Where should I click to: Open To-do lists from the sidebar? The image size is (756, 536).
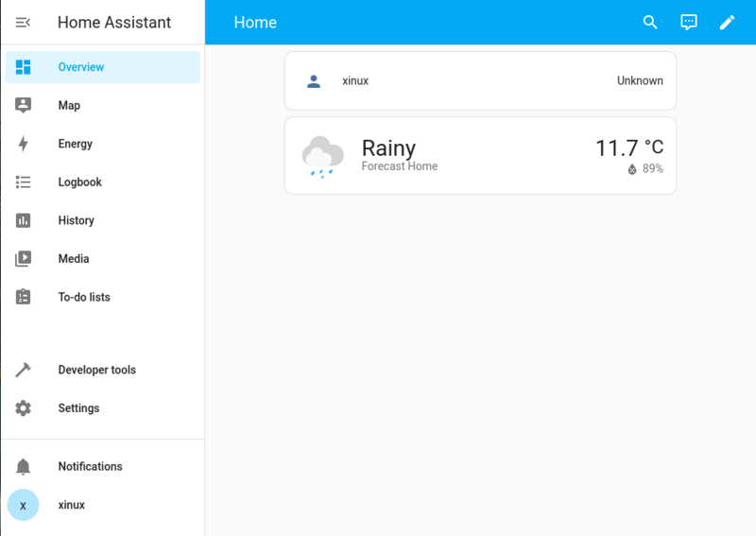[83, 297]
